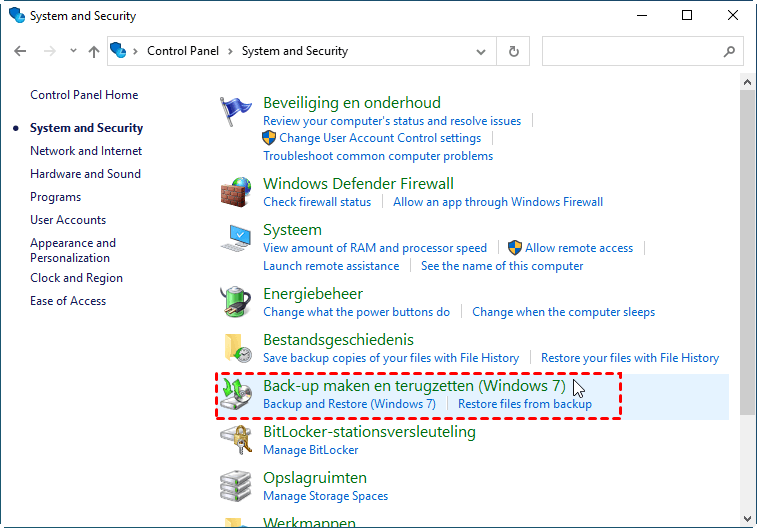This screenshot has height=528, width=757.
Task: Open User Accounts category
Action: [68, 220]
